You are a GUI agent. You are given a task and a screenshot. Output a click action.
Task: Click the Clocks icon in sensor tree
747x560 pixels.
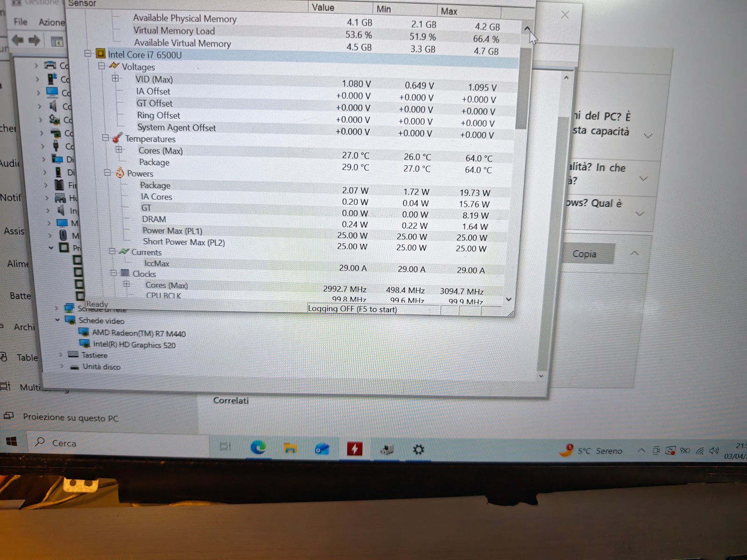[x=125, y=273]
